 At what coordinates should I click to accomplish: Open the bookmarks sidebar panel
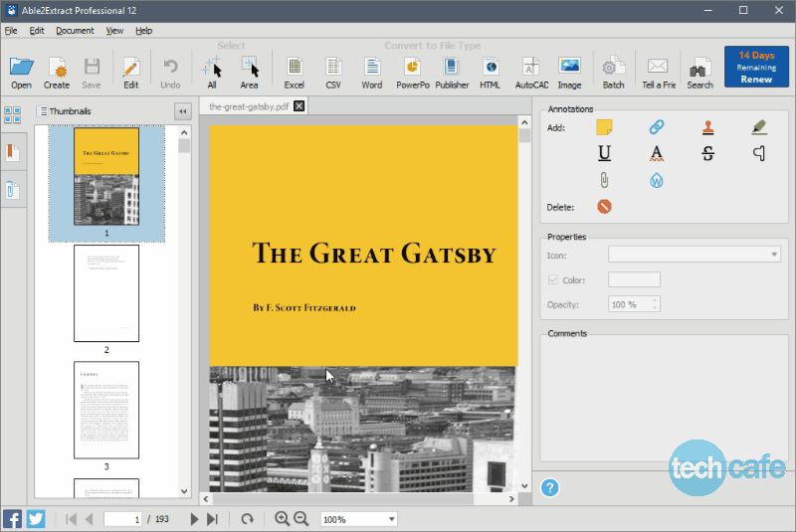(13, 152)
